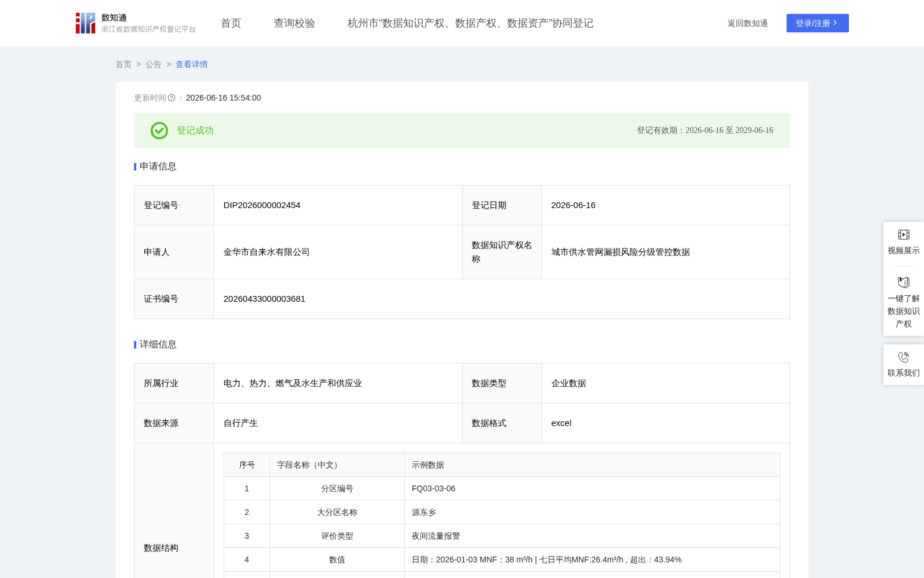Click the 申请人 label cell
This screenshot has height=578, width=924.
point(174,252)
